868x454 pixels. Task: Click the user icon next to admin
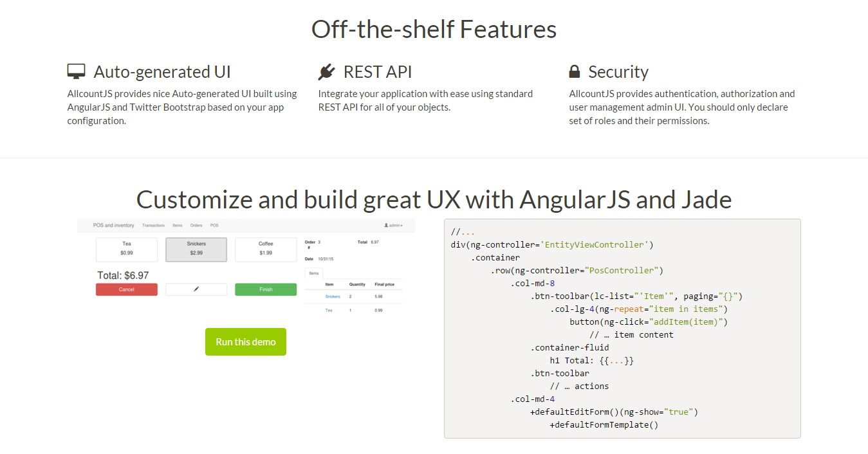pyautogui.click(x=385, y=225)
